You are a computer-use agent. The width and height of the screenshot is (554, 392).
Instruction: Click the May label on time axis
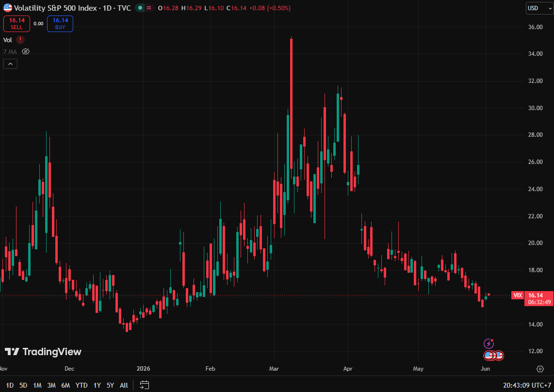[x=418, y=369]
